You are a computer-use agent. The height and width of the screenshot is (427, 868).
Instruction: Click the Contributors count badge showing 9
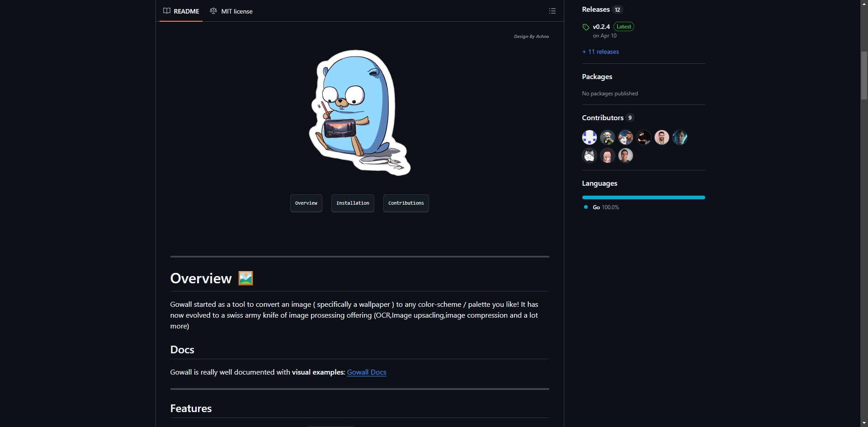[x=630, y=117]
